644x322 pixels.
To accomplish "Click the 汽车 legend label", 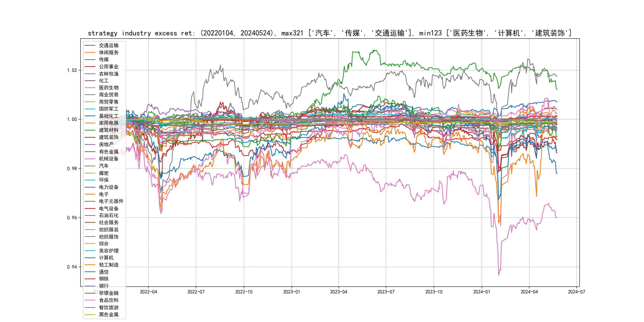I will click(x=104, y=166).
